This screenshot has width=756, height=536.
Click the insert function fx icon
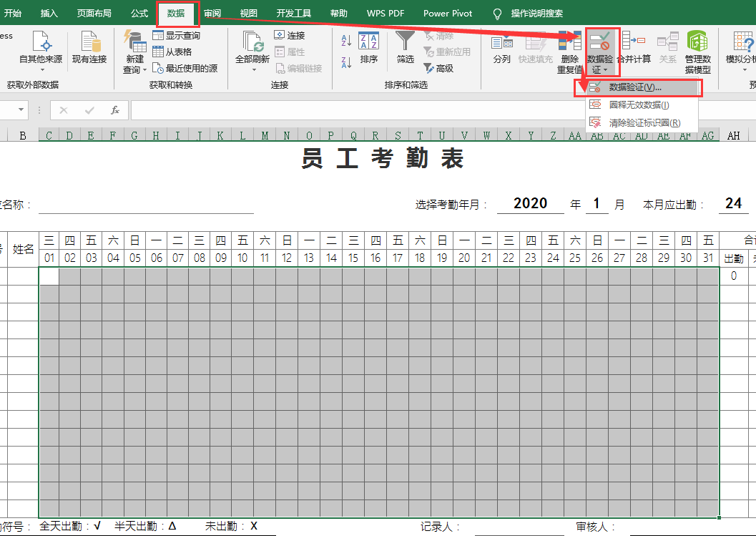coord(114,110)
